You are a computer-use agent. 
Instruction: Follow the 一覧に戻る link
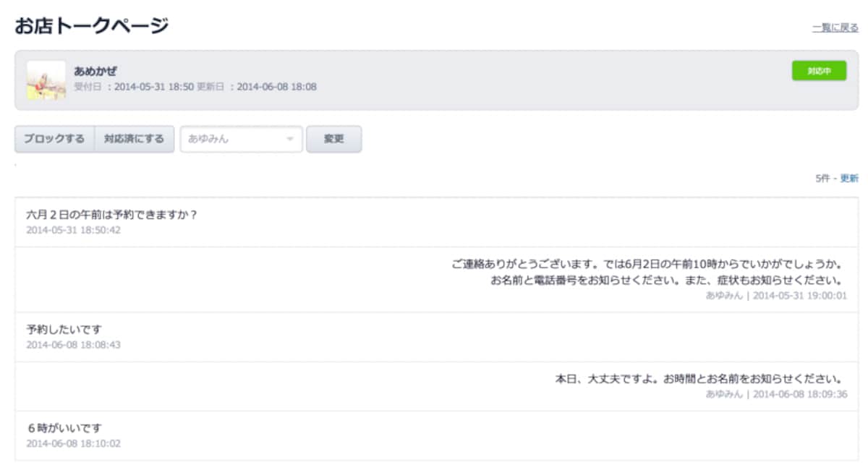click(x=835, y=28)
